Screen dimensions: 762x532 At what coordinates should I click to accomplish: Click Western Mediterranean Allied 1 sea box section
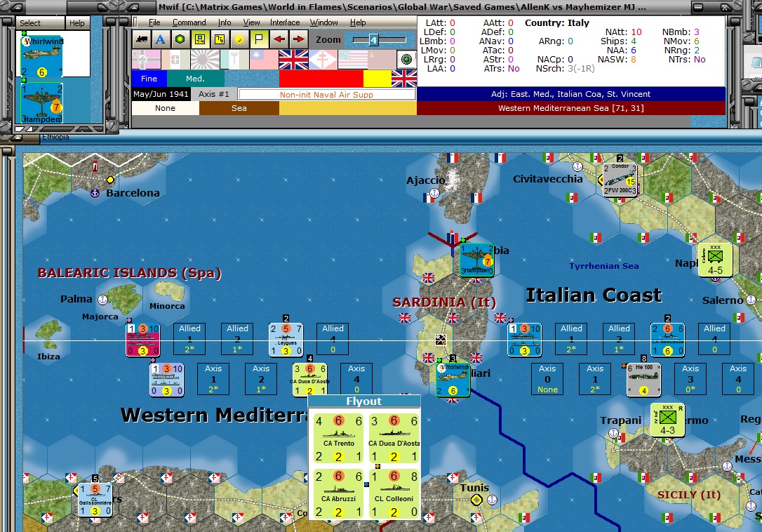click(x=189, y=339)
